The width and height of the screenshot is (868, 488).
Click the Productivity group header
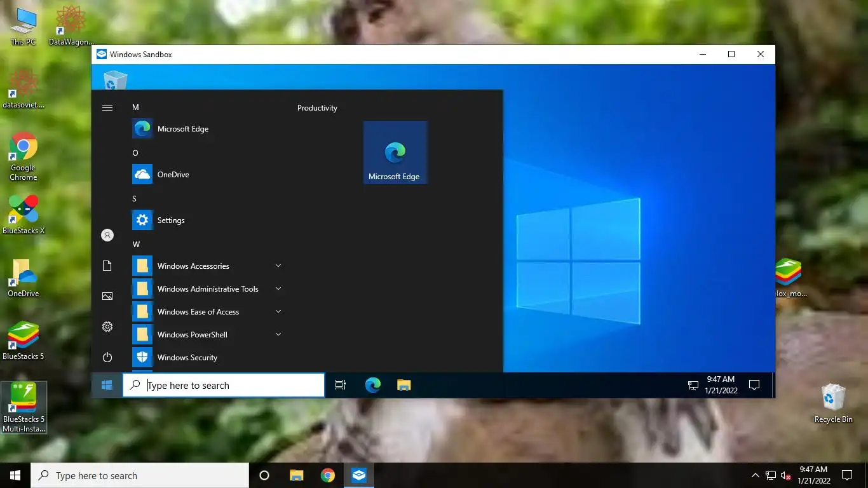[317, 108]
